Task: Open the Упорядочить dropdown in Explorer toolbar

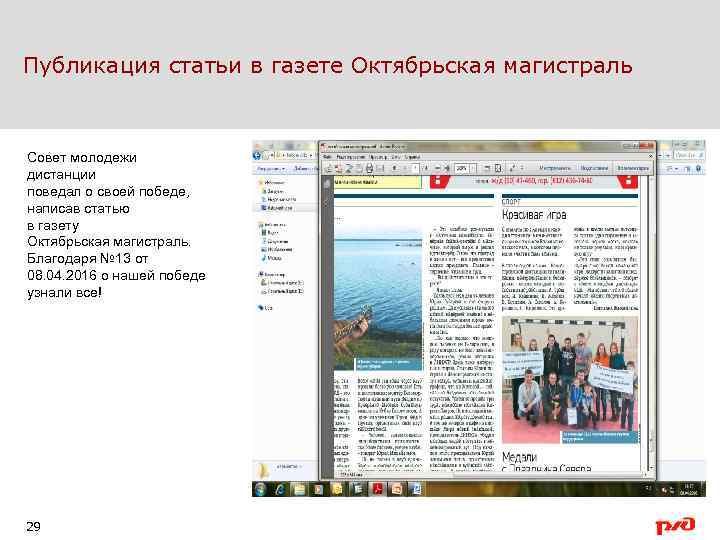Action: (270, 169)
